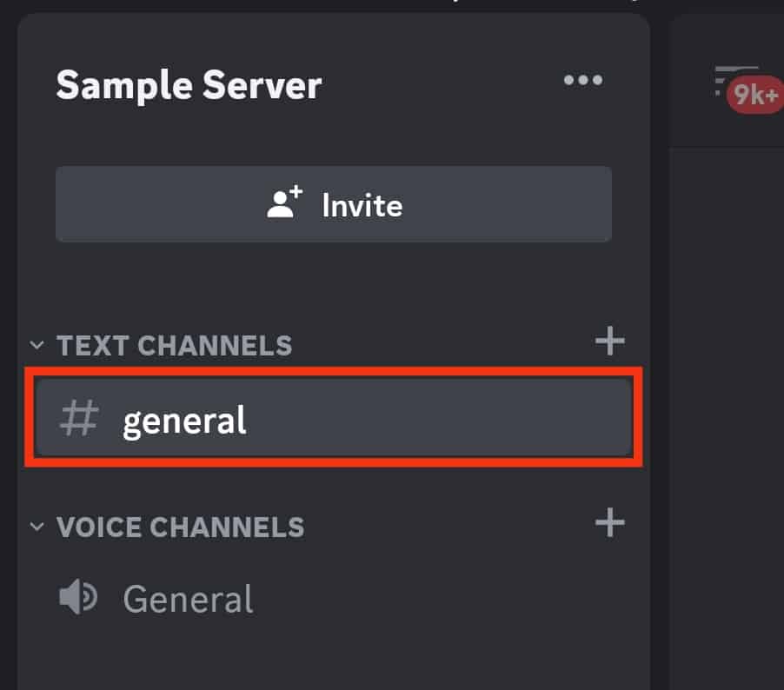Image resolution: width=784 pixels, height=690 pixels.
Task: Collapse the Voice Channels chevron arrow
Action: click(x=37, y=527)
